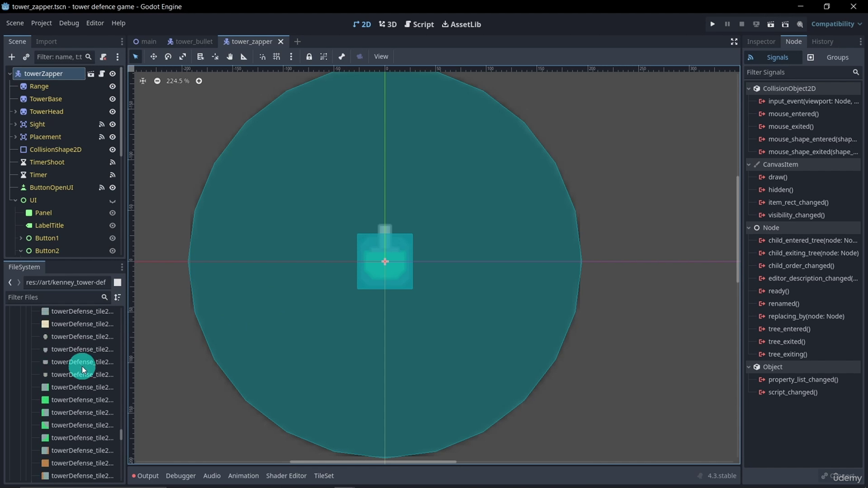Lock the selected node with padlock icon
This screenshot has height=488, width=868.
pyautogui.click(x=309, y=57)
